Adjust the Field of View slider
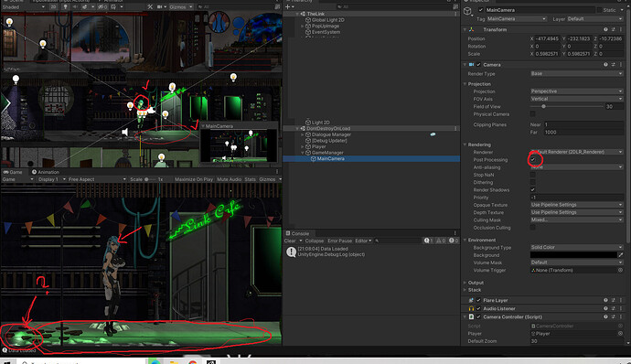Image resolution: width=631 pixels, height=364 pixels. coord(567,107)
